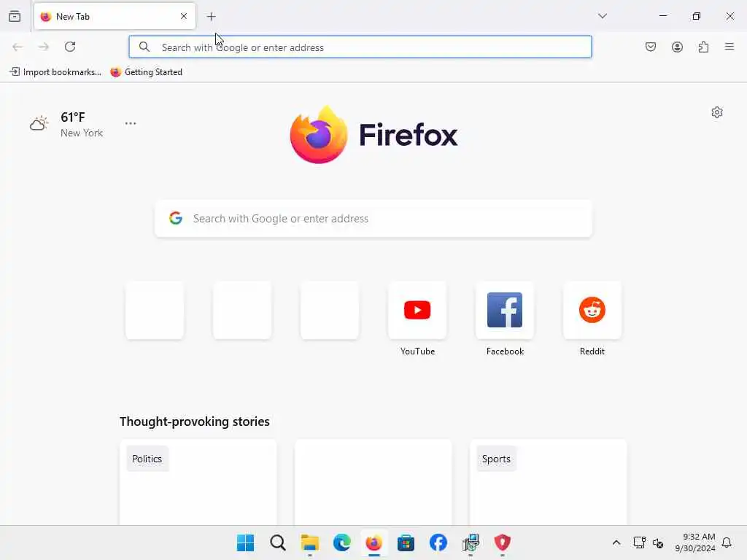Click Import bookmarks in bookmarks toolbar

tap(55, 72)
